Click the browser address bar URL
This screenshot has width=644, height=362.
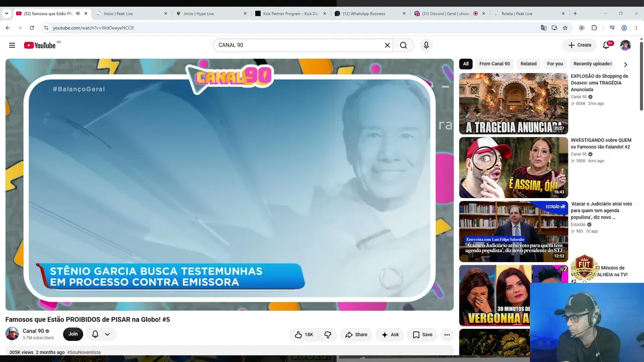[93, 28]
